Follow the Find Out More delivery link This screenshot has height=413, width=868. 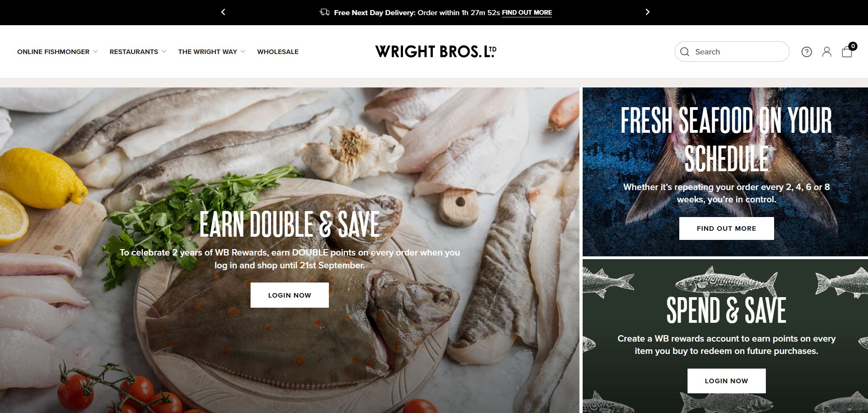coord(527,13)
